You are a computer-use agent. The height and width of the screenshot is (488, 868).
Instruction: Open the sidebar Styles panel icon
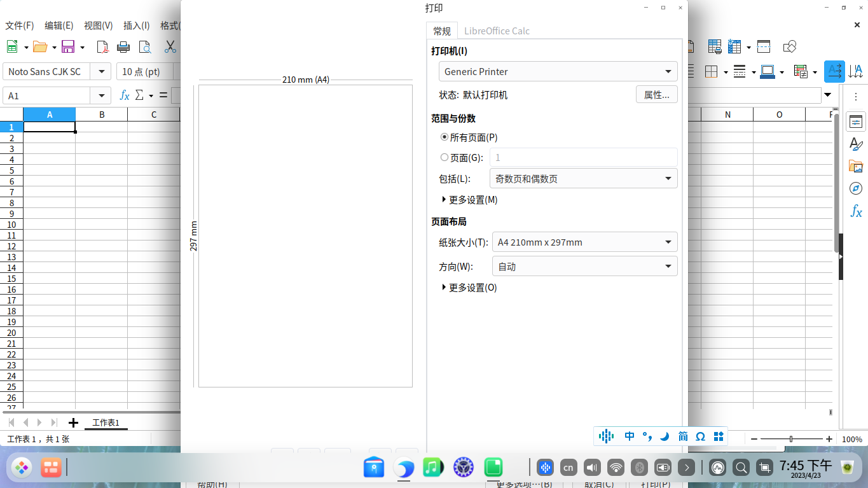pyautogui.click(x=856, y=144)
